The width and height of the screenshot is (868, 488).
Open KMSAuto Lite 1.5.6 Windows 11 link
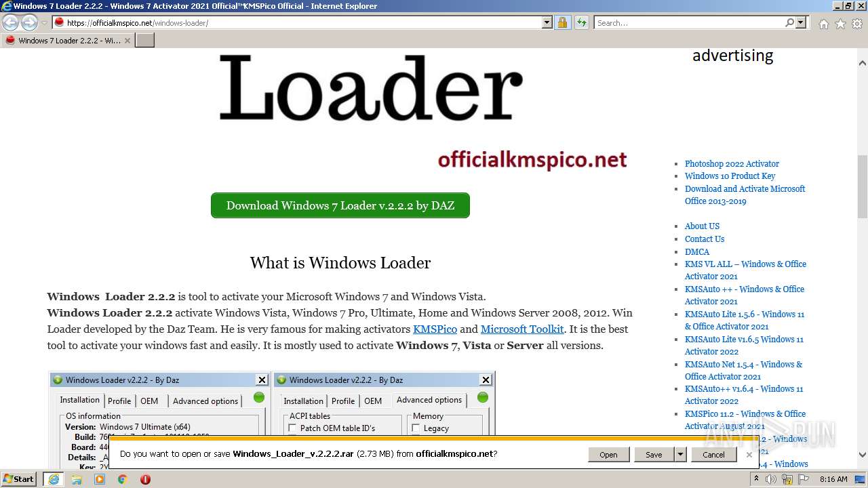tap(745, 320)
